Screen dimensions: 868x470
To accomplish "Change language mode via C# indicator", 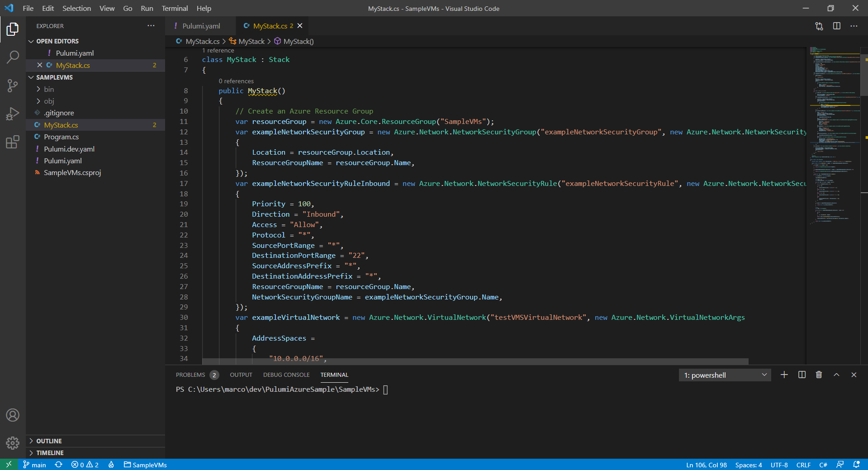I will (x=823, y=465).
